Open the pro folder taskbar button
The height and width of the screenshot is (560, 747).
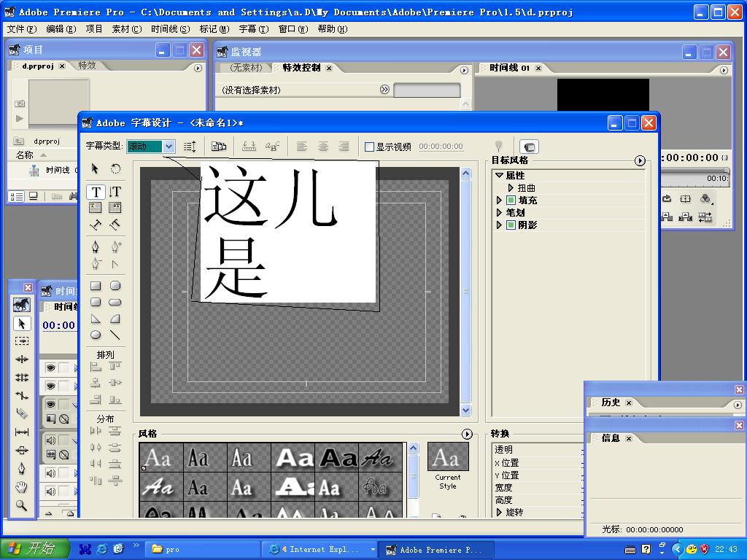click(202, 549)
